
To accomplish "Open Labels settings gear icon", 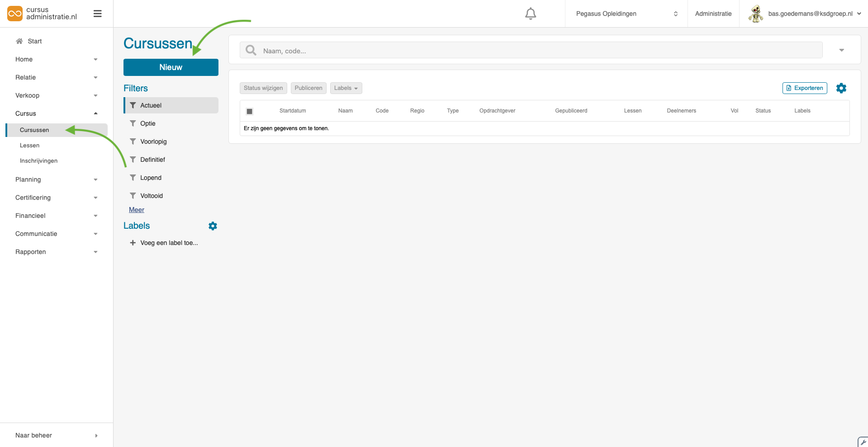I will pos(213,226).
